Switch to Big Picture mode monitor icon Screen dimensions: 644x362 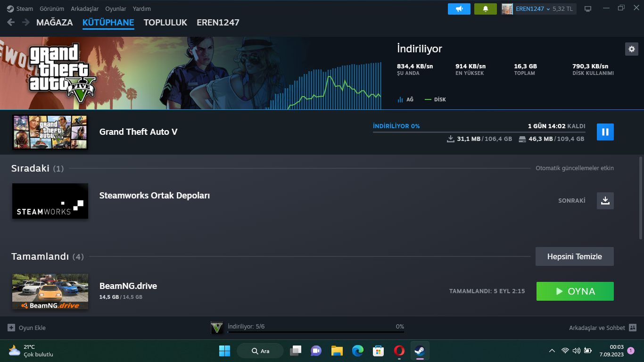pos(588,9)
